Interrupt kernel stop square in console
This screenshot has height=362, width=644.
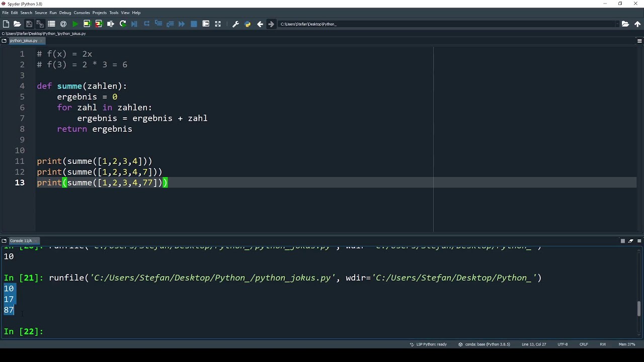click(622, 241)
